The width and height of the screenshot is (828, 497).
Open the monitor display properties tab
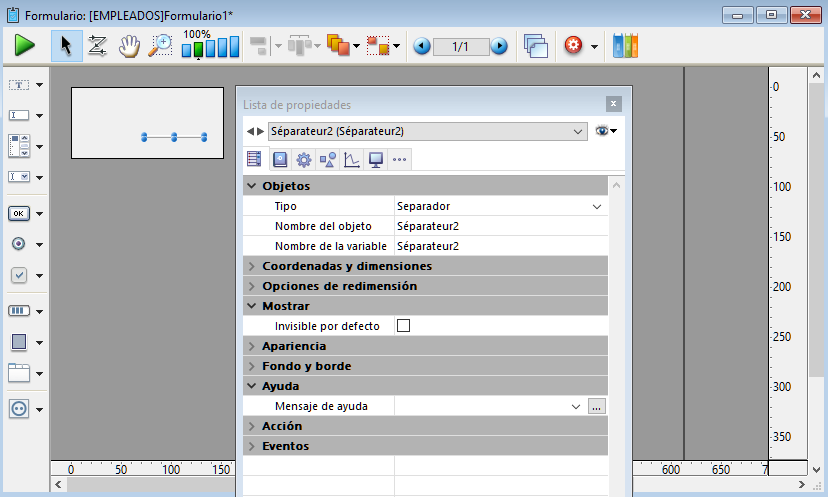[376, 159]
